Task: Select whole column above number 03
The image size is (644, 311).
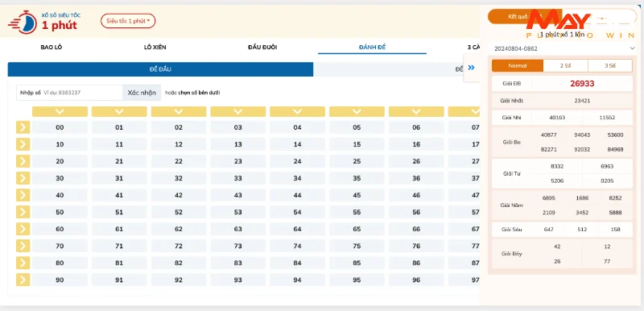Action: (x=238, y=111)
